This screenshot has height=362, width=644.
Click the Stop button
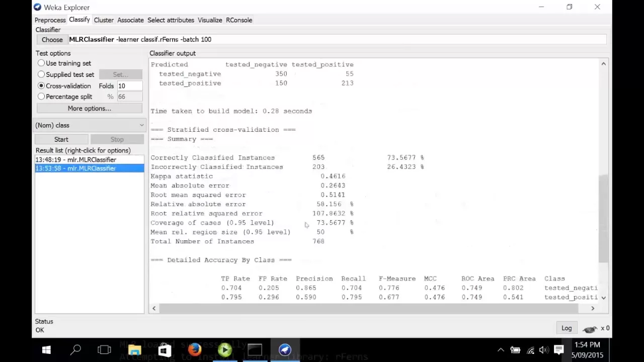(117, 139)
